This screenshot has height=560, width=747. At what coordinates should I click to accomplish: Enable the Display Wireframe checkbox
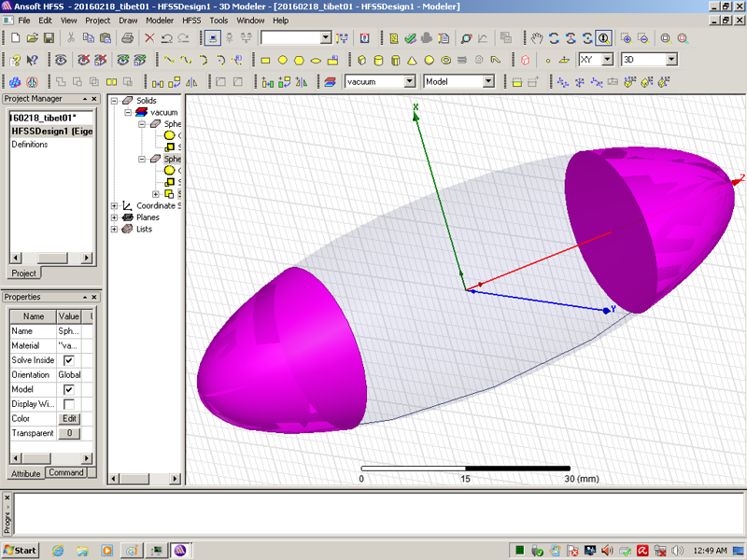pyautogui.click(x=68, y=404)
